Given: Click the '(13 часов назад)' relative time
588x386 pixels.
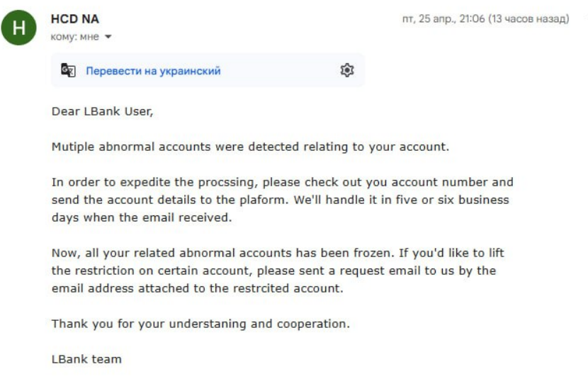Looking at the screenshot, I should pos(528,18).
